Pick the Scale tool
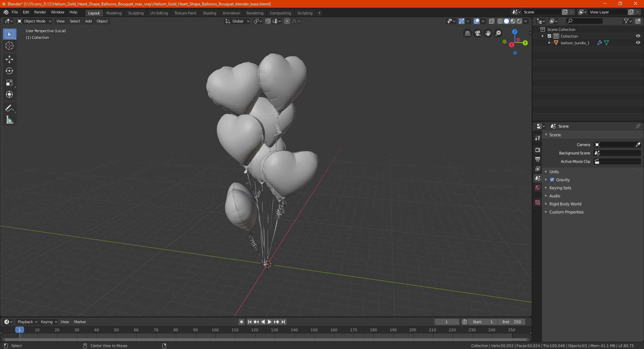Viewport: 644px width, 349px height. pyautogui.click(x=9, y=83)
